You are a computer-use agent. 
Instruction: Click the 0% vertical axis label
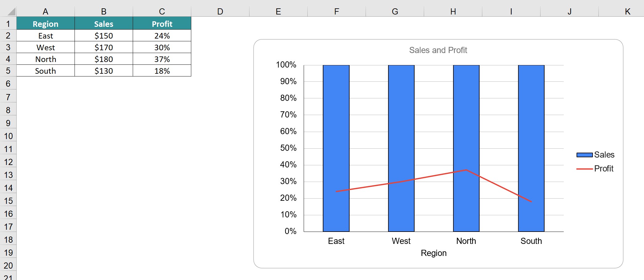[290, 231]
